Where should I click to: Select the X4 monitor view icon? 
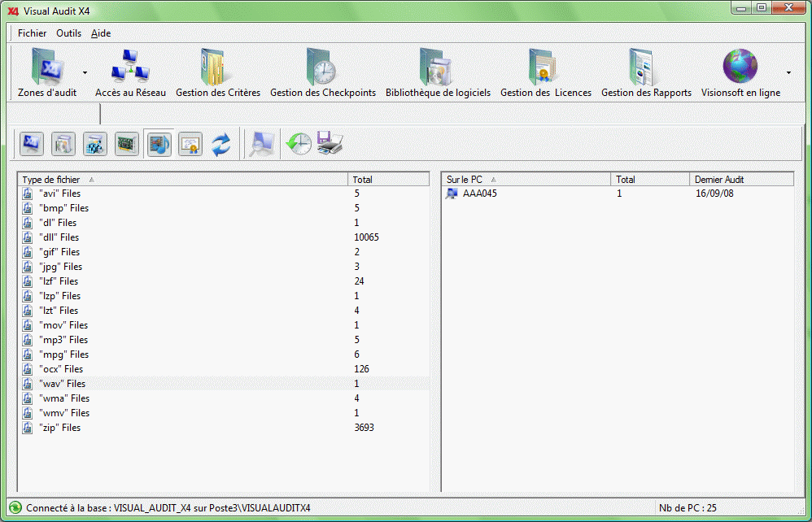32,144
